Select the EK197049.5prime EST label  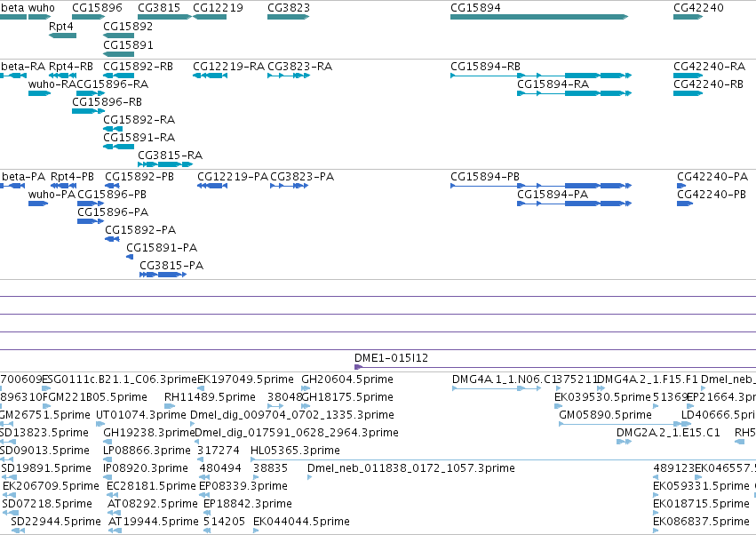(245, 379)
